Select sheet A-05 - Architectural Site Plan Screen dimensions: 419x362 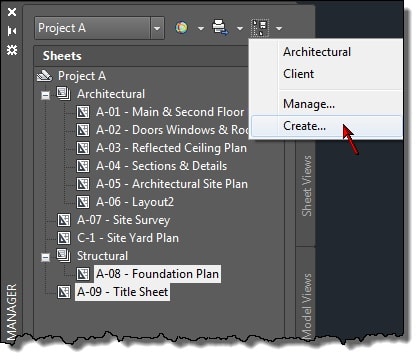(172, 184)
